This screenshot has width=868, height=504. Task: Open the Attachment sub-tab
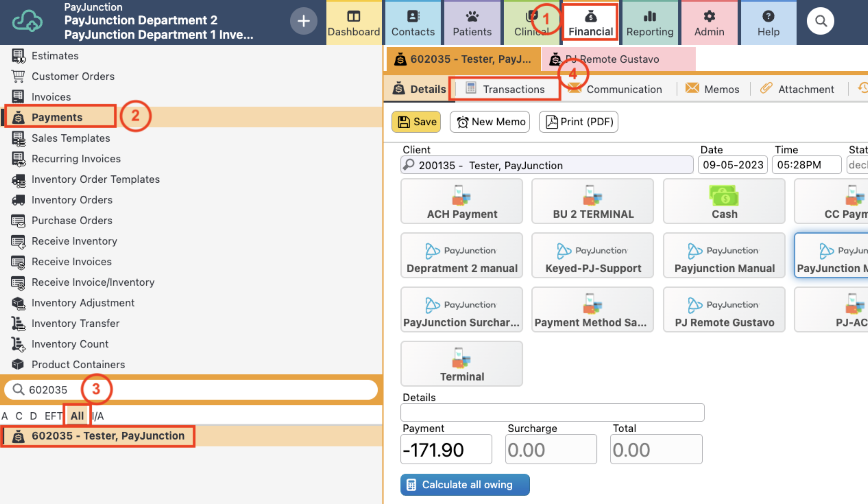click(x=797, y=89)
